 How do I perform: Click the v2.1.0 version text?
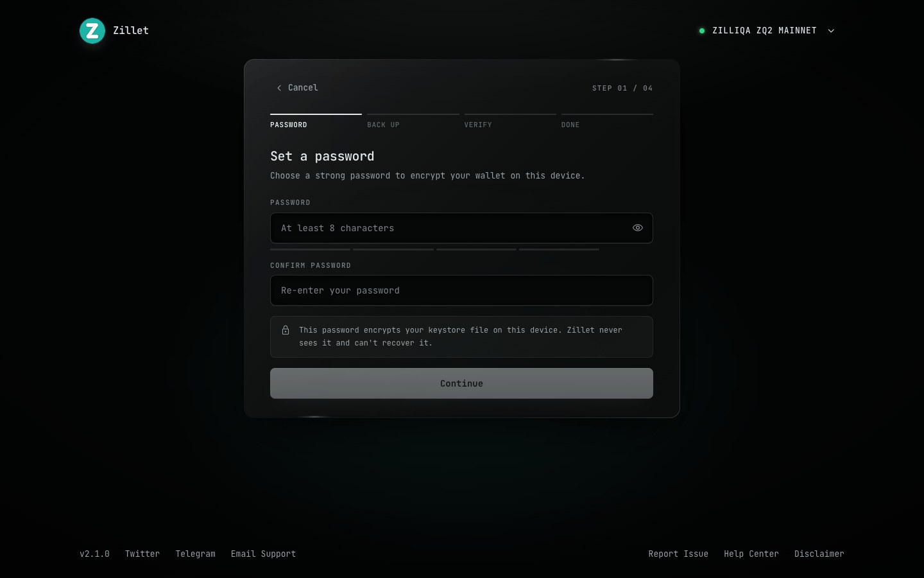(x=94, y=554)
